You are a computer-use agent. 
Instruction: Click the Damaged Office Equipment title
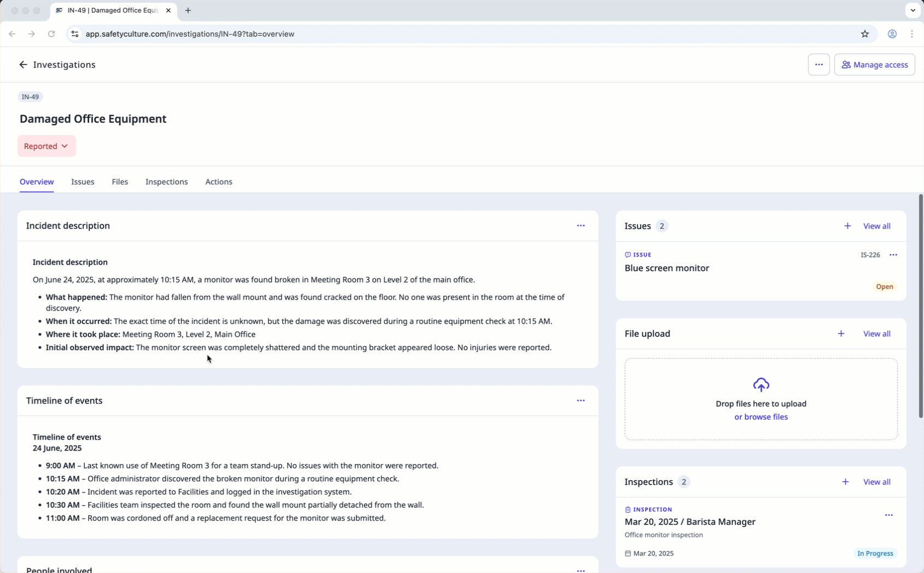point(93,119)
